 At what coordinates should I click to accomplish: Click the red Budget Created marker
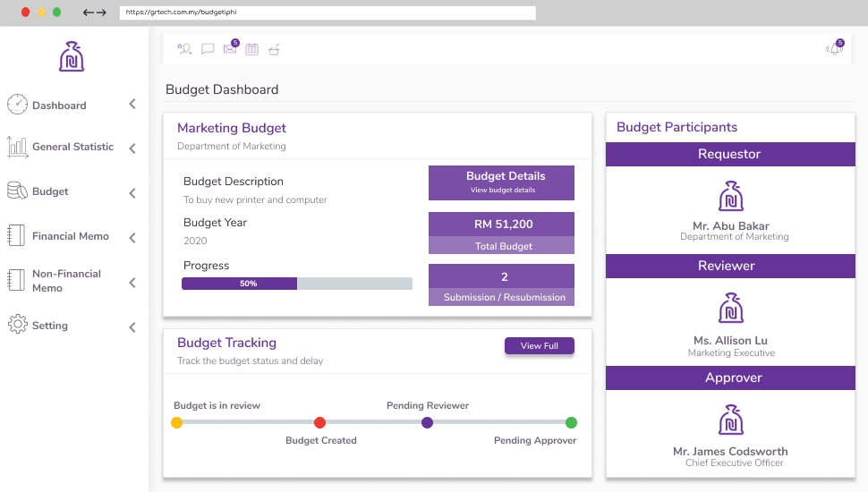pyautogui.click(x=320, y=423)
